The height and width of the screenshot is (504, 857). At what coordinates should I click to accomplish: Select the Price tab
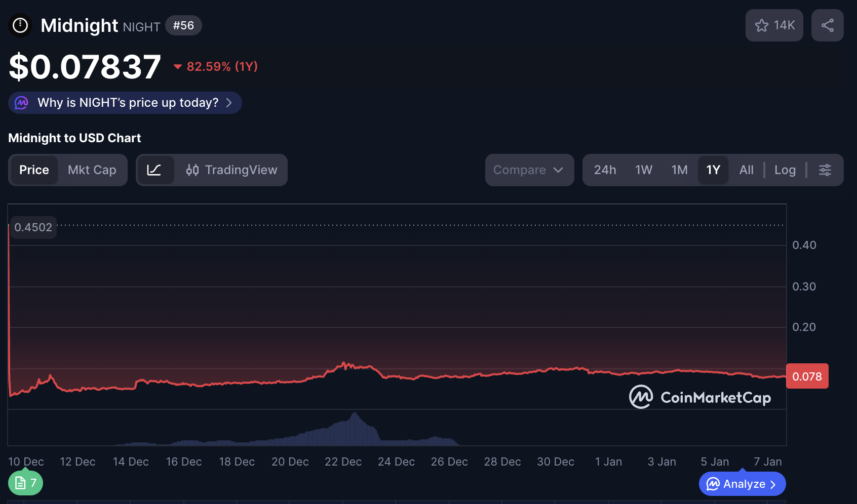click(34, 170)
